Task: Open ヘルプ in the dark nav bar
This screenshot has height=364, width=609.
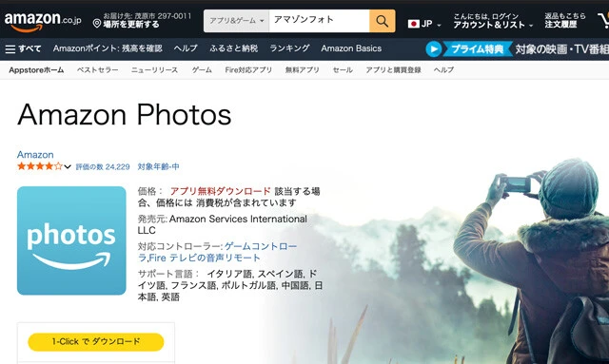Action: 186,48
